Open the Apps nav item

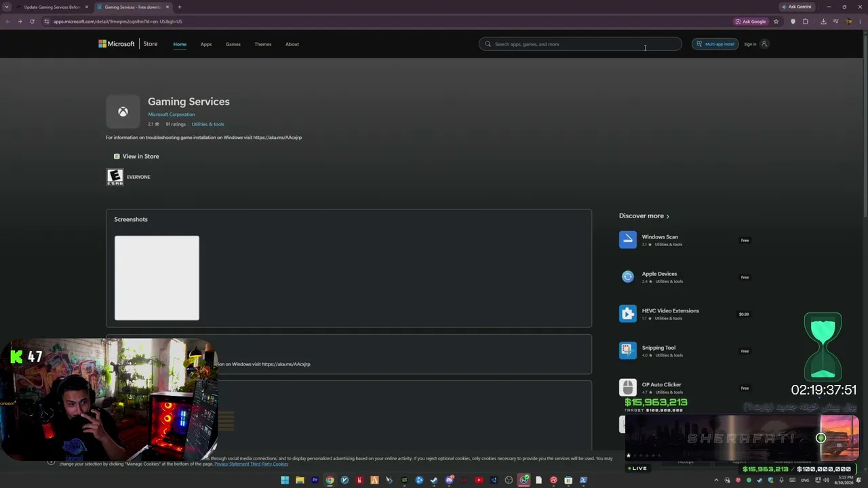206,44
